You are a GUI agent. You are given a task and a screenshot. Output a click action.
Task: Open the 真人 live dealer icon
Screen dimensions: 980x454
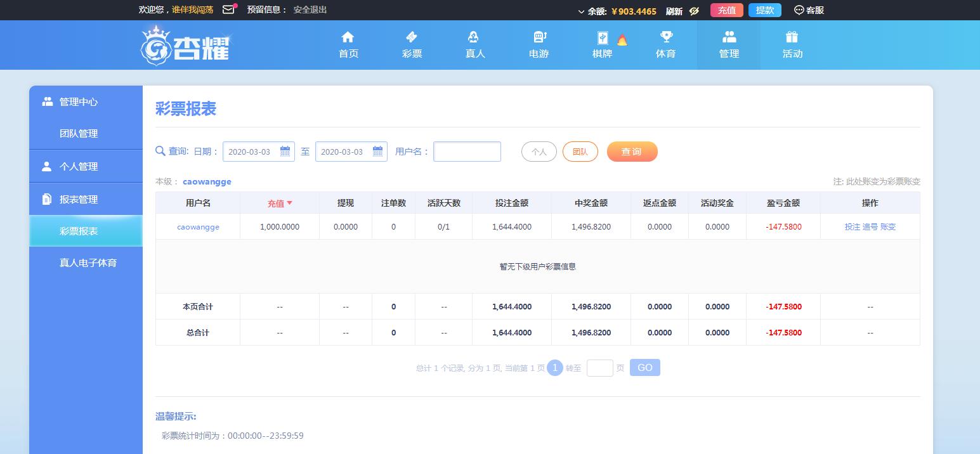pos(474,37)
